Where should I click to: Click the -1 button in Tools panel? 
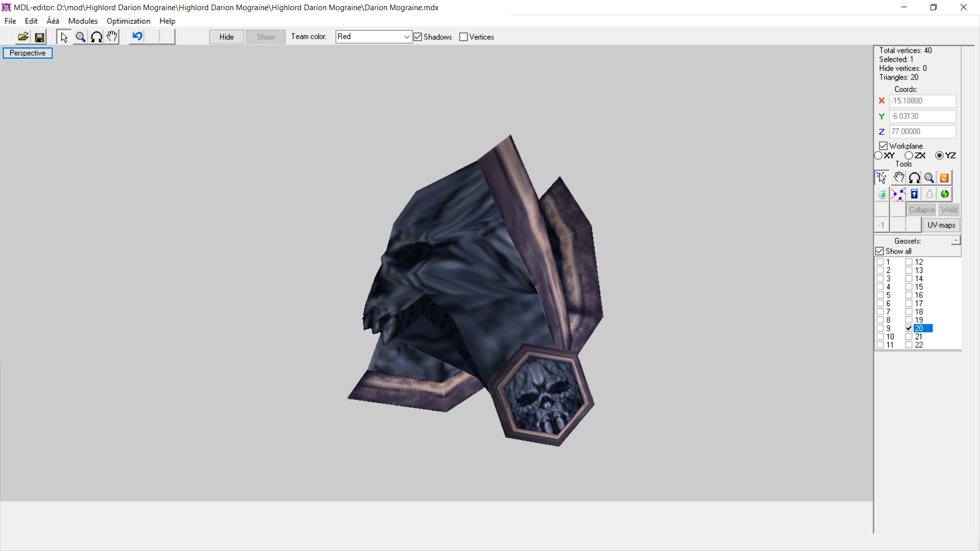pyautogui.click(x=881, y=225)
